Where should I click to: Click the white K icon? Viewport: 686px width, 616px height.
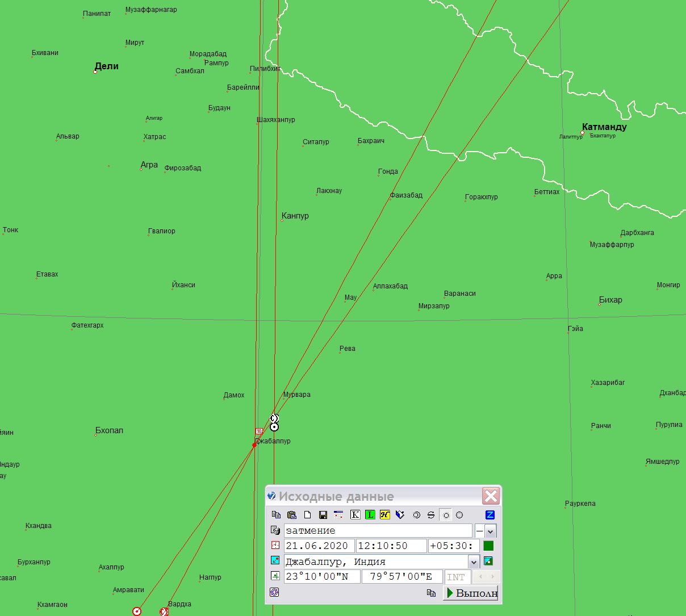[x=355, y=515]
